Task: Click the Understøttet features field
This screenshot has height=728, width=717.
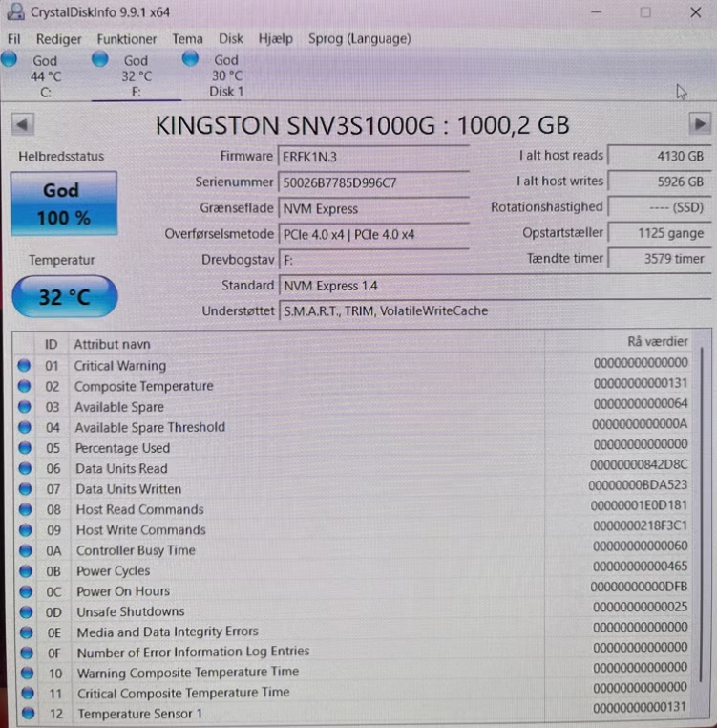Action: pos(495,310)
